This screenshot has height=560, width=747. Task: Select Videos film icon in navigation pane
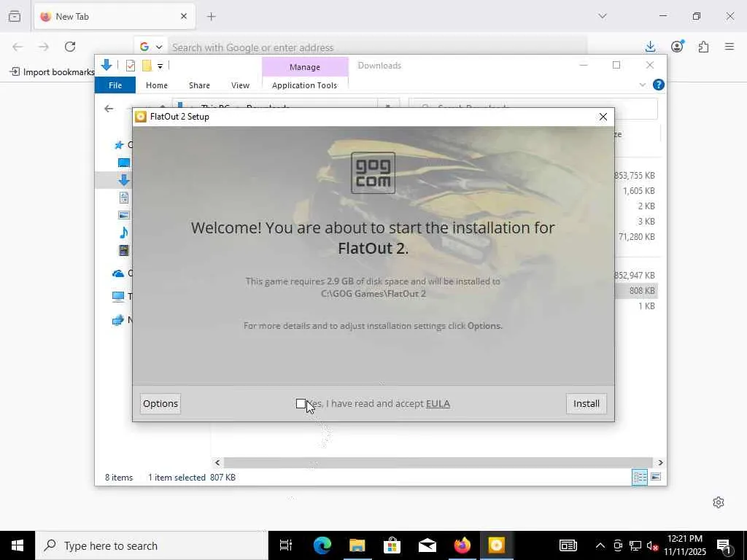pyautogui.click(x=124, y=250)
